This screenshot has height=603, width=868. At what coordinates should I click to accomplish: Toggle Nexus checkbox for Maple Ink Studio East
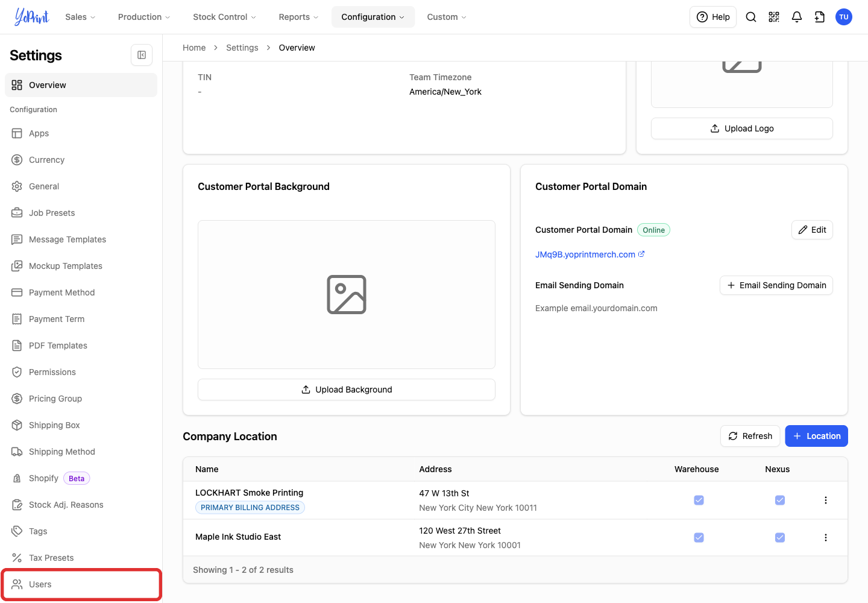[779, 537]
